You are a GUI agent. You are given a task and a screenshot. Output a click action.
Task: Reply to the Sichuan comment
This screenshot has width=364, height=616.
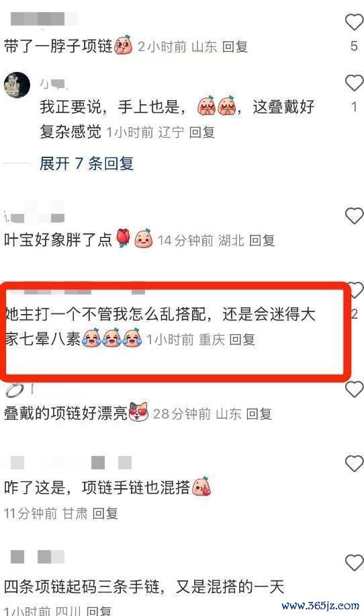[99, 611]
